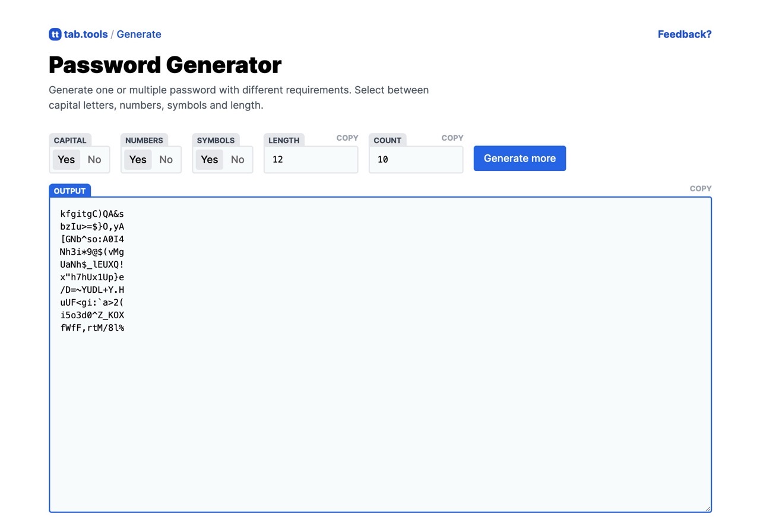Set Symbols to Yes
The height and width of the screenshot is (532, 760).
point(210,160)
